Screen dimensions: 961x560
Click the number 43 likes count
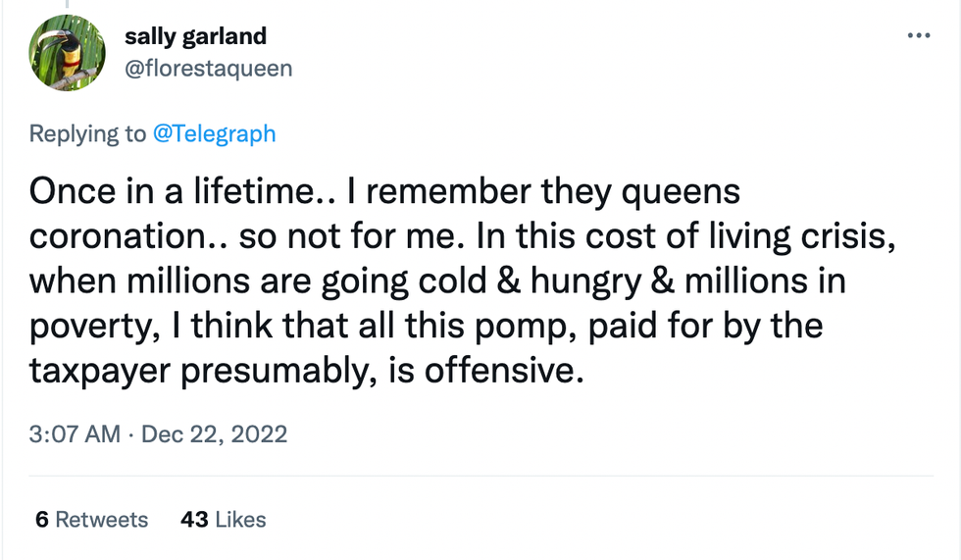(193, 520)
